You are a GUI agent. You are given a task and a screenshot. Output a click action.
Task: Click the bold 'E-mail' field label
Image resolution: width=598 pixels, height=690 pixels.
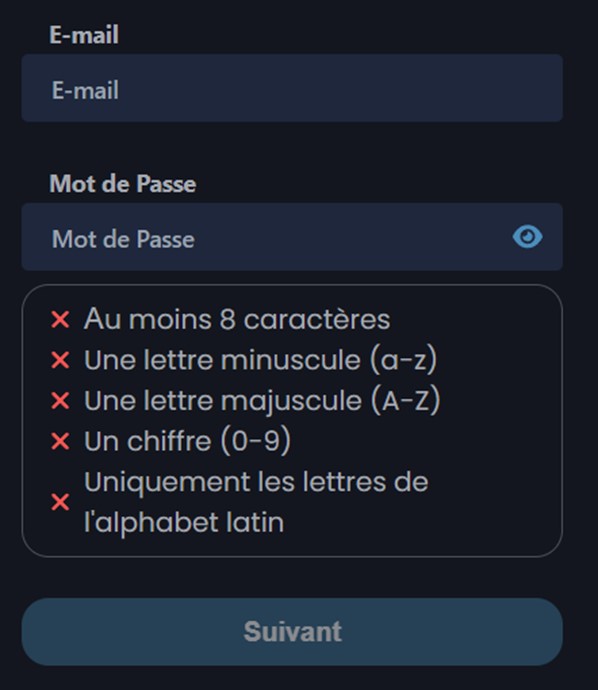(84, 35)
